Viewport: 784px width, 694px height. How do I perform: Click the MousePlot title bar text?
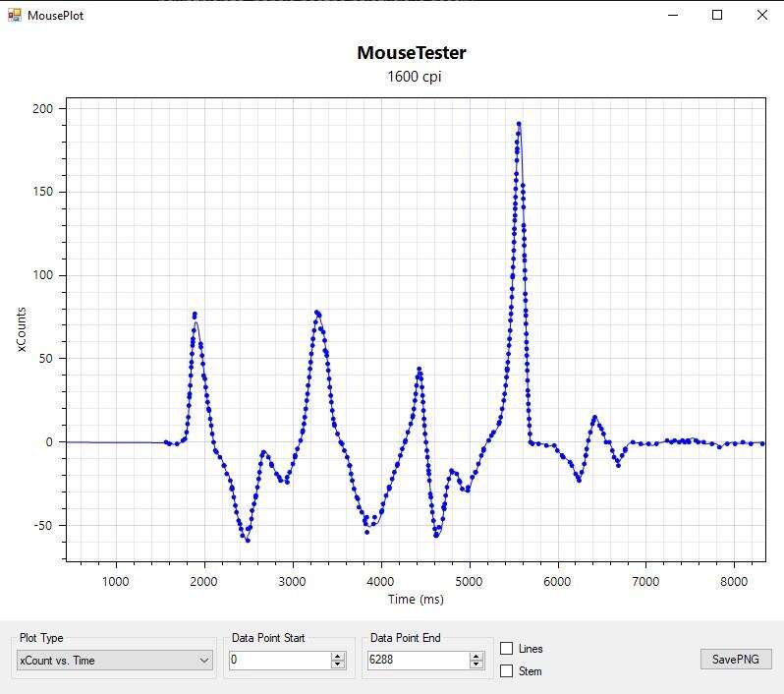point(55,15)
